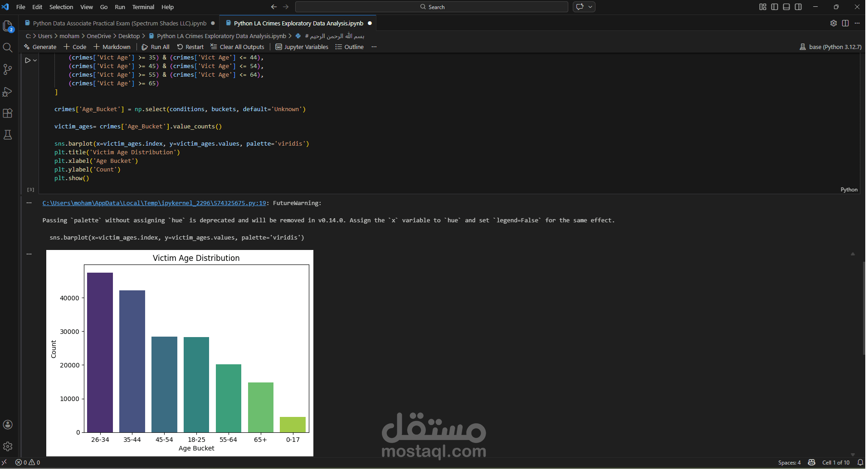The image size is (868, 470).
Task: Click the Run All button
Action: click(x=156, y=47)
